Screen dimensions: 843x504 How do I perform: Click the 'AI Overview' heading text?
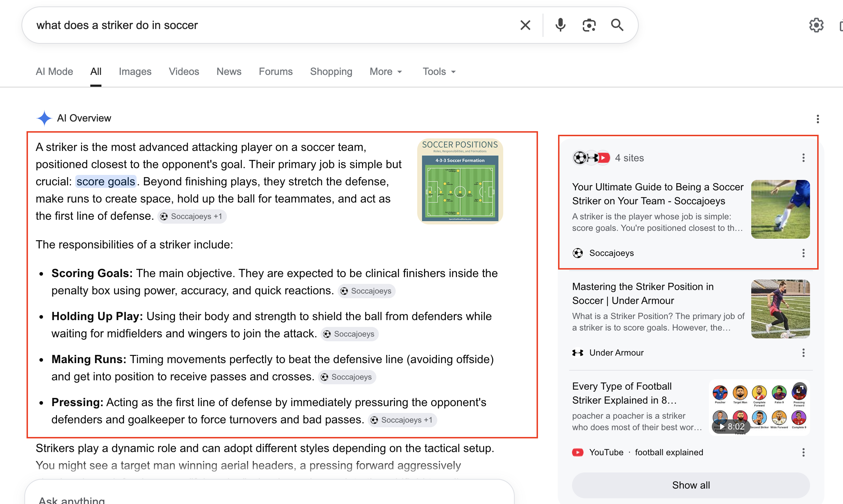84,118
